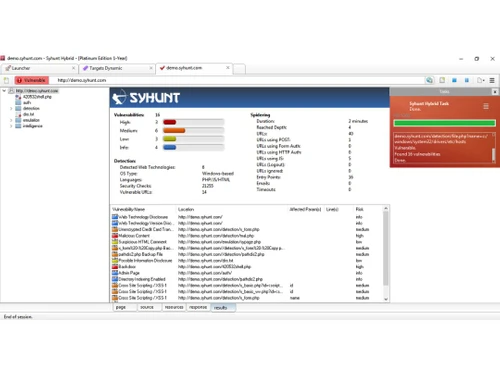Close the Launcher tab
Image resolution: width=500 pixels, height=375 pixels.
coord(73,68)
